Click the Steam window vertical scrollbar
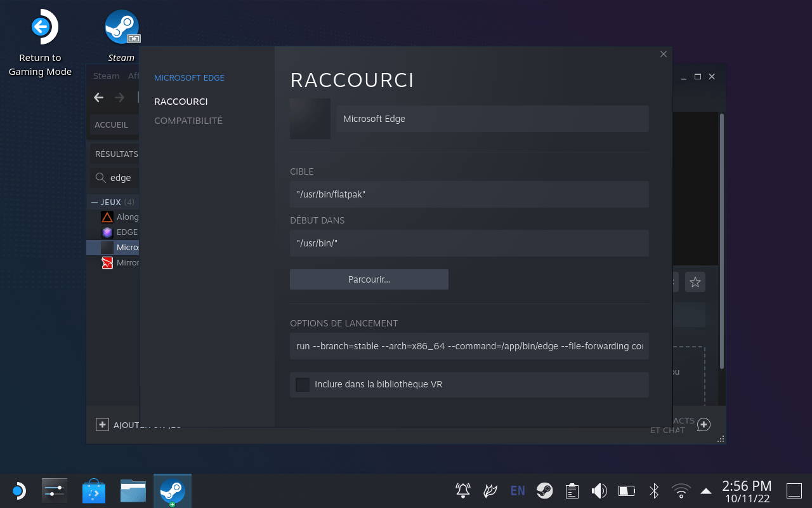This screenshot has width=812, height=508. point(722,241)
